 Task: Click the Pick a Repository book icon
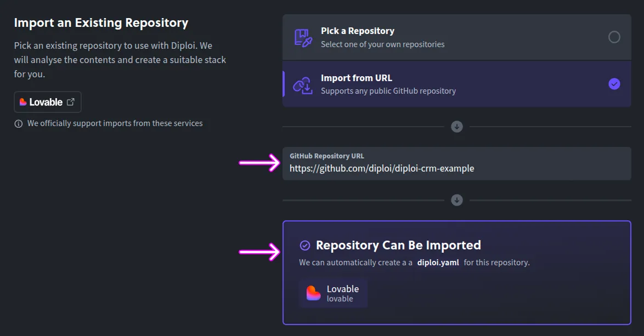coord(303,37)
